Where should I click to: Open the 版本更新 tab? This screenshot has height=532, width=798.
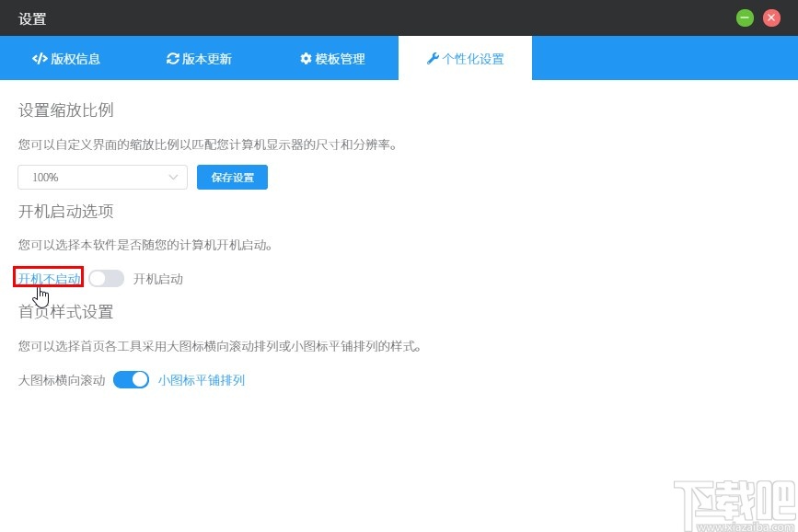(x=199, y=58)
